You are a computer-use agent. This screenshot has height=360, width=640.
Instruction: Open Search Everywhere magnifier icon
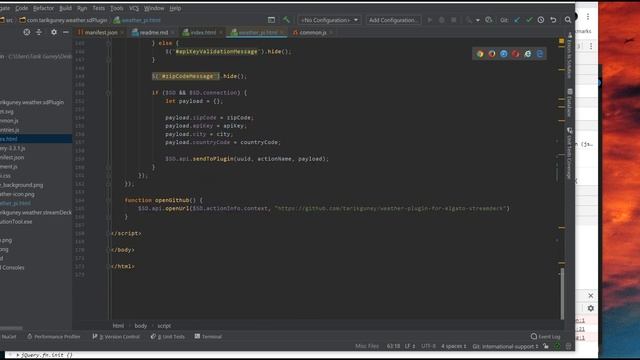(568, 20)
